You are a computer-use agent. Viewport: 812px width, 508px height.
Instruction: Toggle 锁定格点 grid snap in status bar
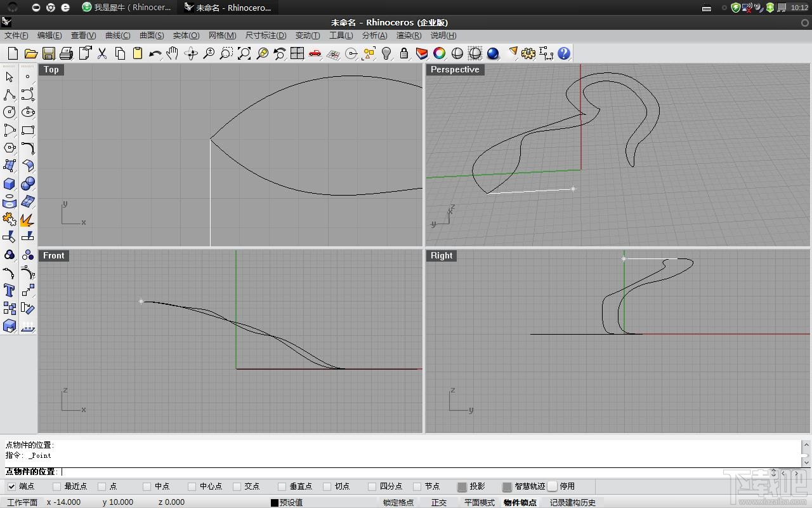click(x=398, y=502)
